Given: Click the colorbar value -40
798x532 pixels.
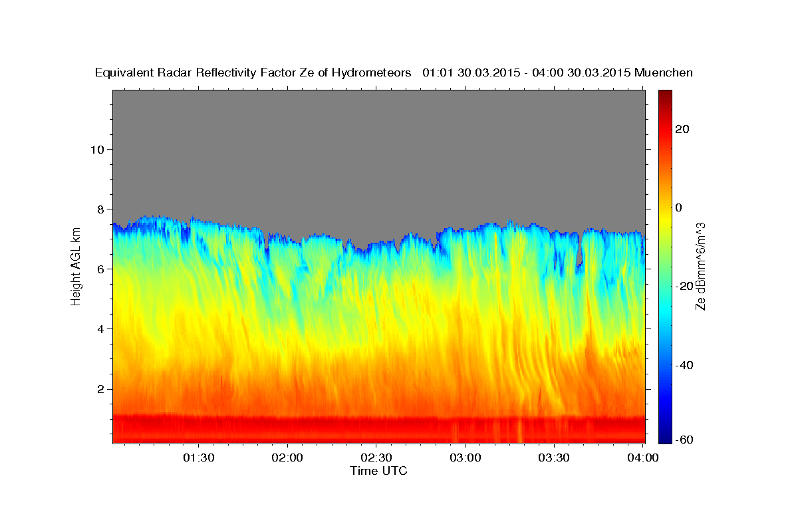Looking at the screenshot, I should click(x=683, y=365).
